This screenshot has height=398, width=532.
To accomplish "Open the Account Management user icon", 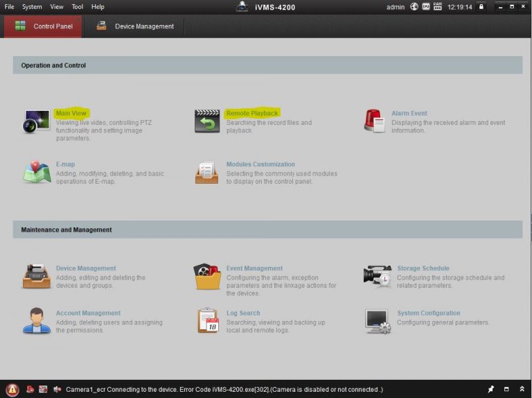I will click(x=37, y=320).
